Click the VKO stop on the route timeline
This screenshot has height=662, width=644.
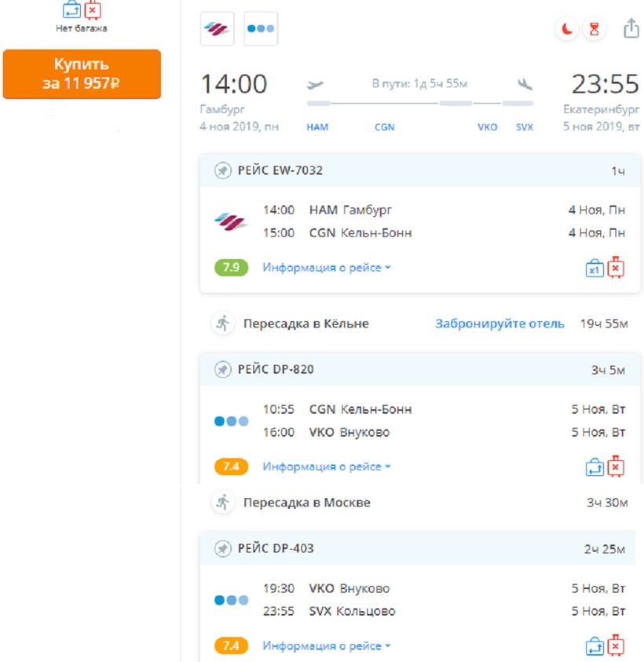[487, 126]
